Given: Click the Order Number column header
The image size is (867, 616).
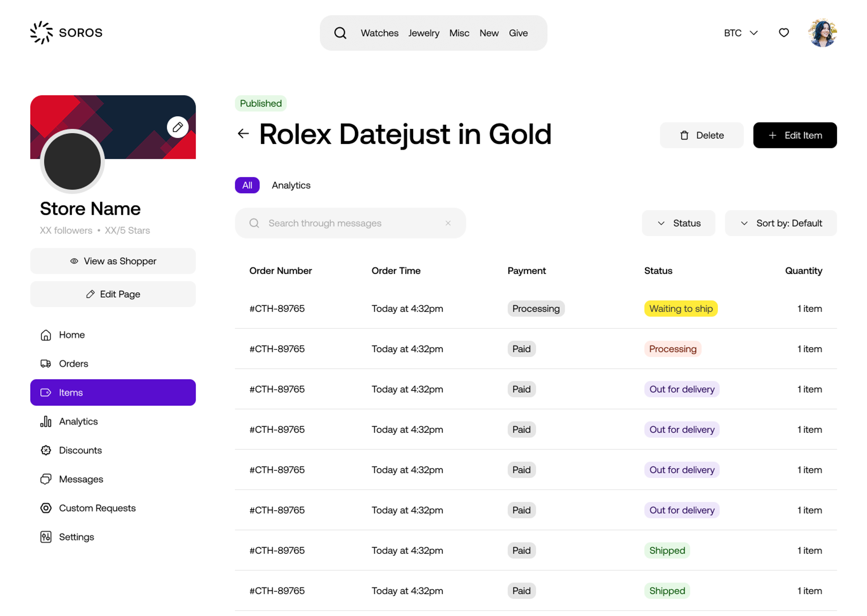Looking at the screenshot, I should pyautogui.click(x=280, y=270).
